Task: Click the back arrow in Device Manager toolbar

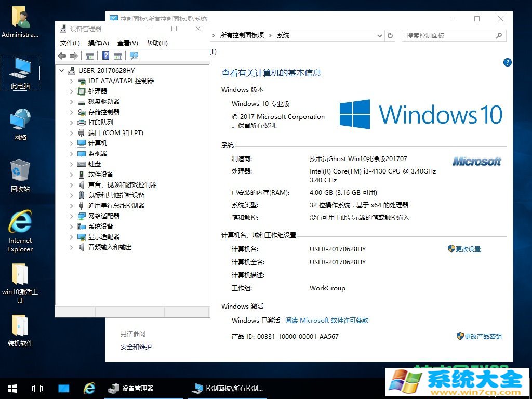Action: click(62, 56)
